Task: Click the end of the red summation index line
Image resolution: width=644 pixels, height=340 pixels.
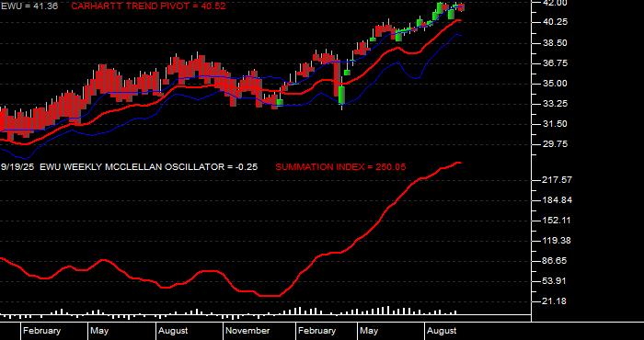Action: (460, 163)
